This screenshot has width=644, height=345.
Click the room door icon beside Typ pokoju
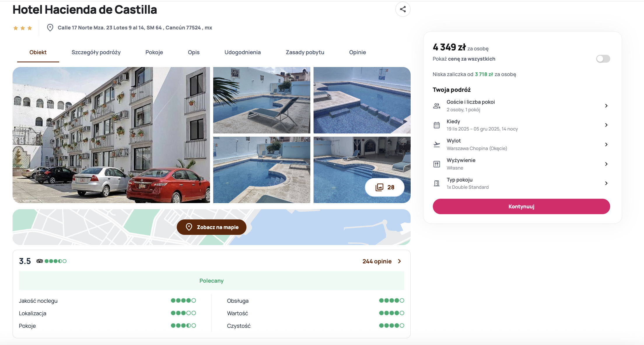click(437, 183)
